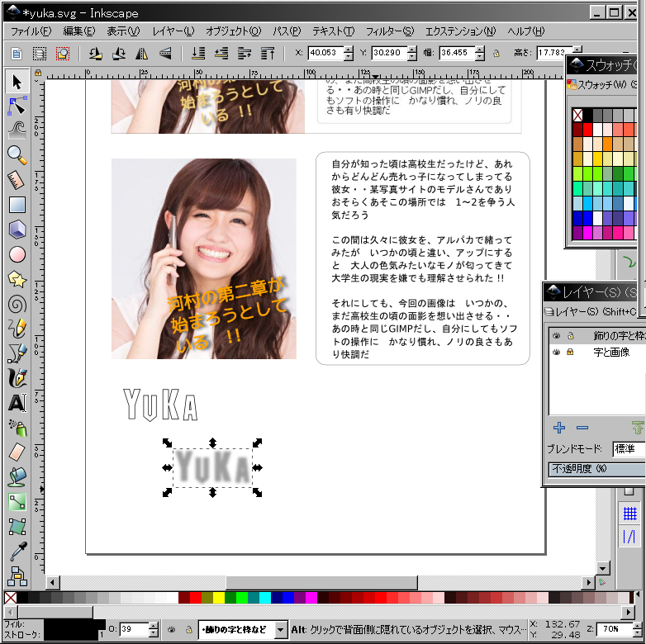Image resolution: width=646 pixels, height=644 pixels.
Task: Click レイヤー(S) panel tab
Action: click(x=591, y=312)
